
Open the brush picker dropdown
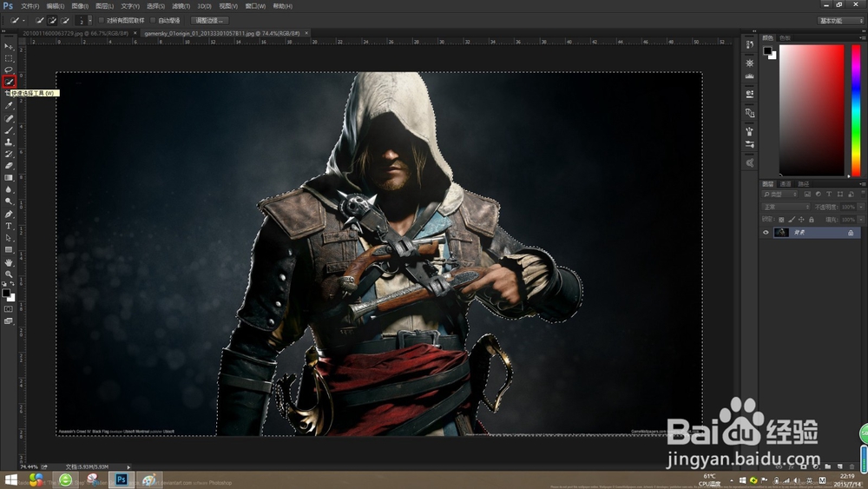pos(89,21)
